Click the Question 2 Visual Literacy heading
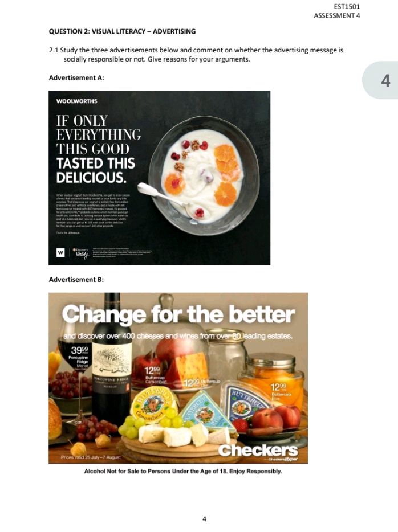Viewport: 398px width, 532px height. pyautogui.click(x=122, y=31)
